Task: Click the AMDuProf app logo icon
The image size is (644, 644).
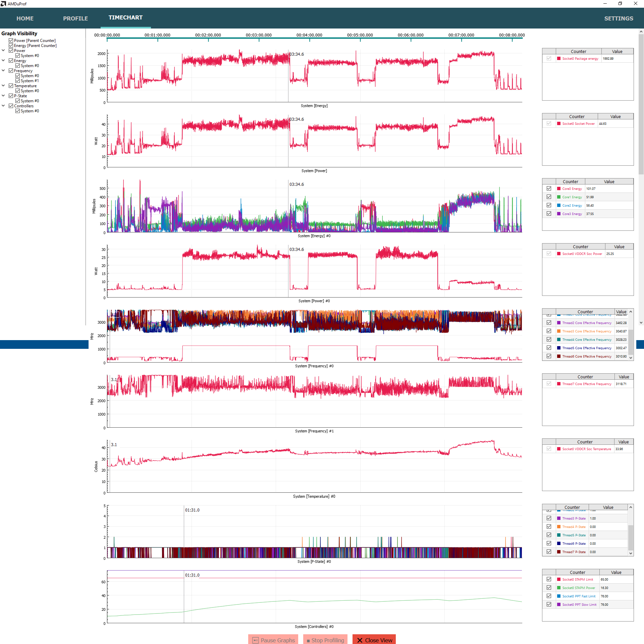Action: pos(3,4)
